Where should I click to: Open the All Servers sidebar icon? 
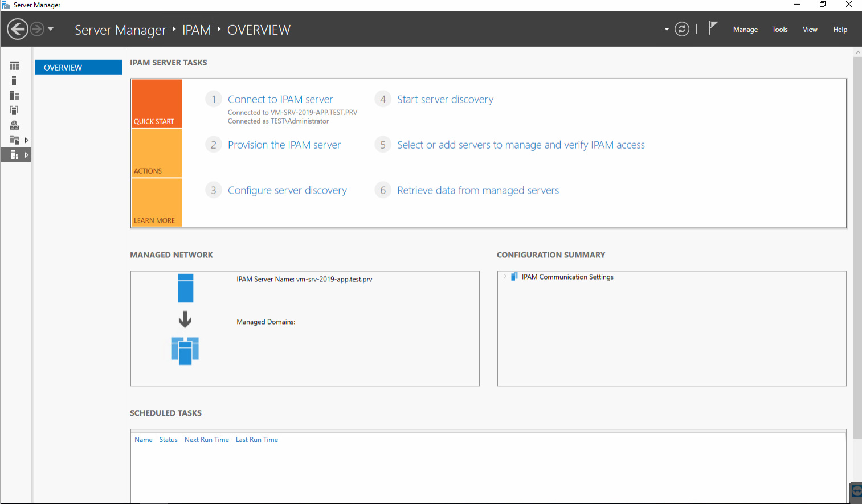[14, 96]
